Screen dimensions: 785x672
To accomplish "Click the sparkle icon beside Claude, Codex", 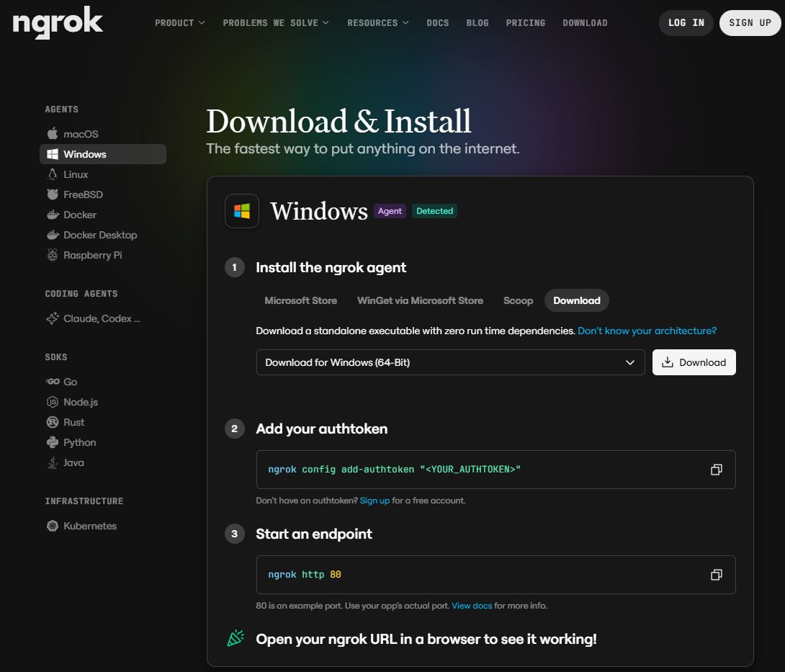I will (x=52, y=318).
